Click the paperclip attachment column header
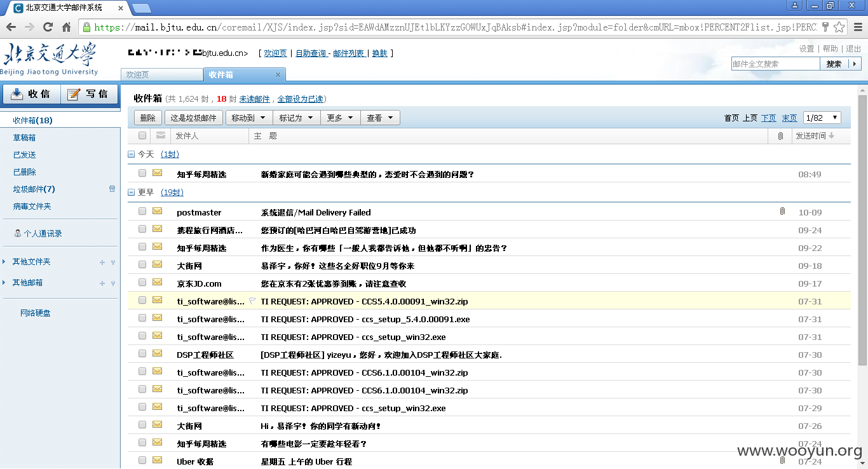 click(780, 136)
